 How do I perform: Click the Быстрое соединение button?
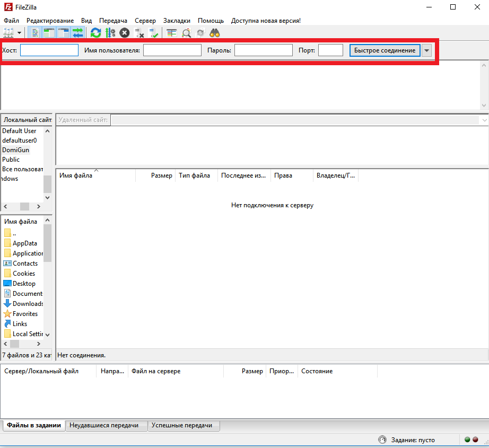[385, 50]
